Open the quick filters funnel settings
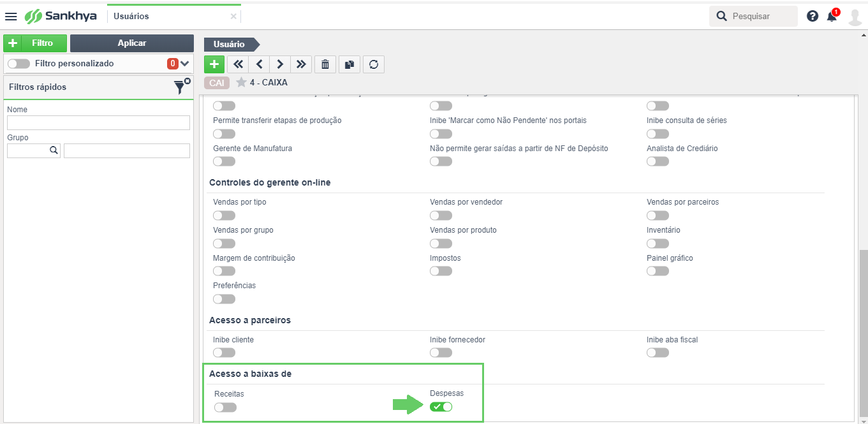The image size is (868, 424). 182,87
